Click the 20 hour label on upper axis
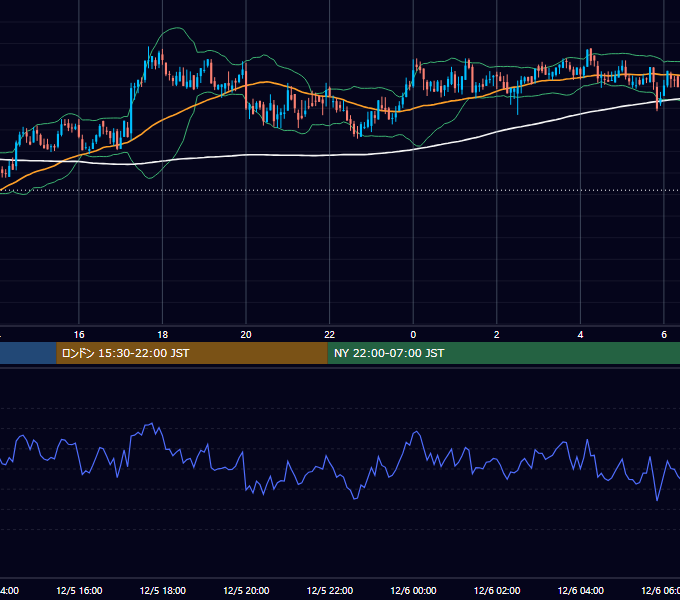Screen dimensions: 680x600 [246, 335]
